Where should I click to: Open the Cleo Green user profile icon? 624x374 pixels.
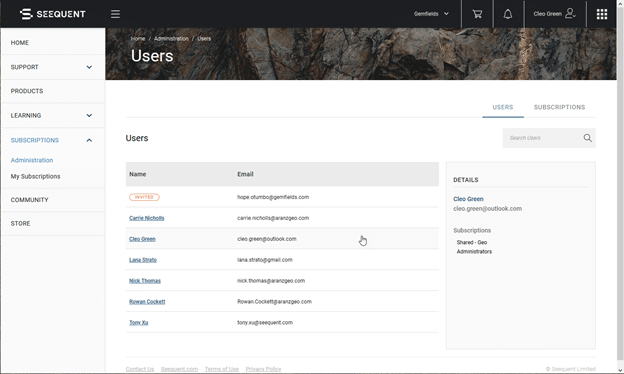(x=570, y=13)
